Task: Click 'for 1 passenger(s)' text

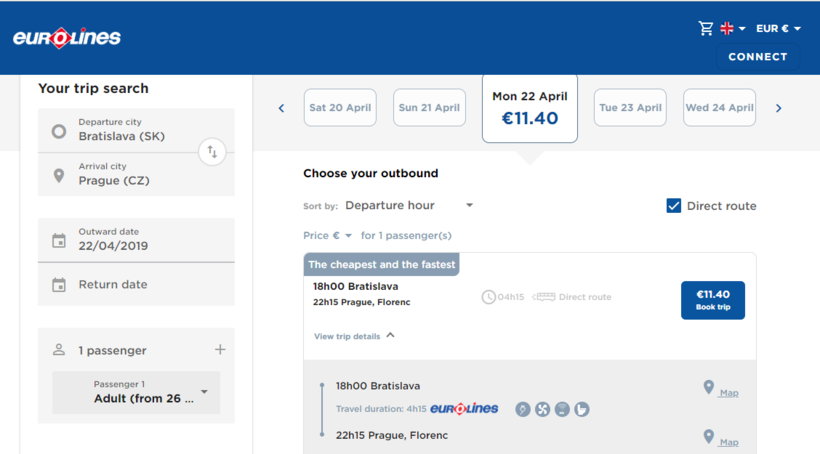Action: pos(406,235)
